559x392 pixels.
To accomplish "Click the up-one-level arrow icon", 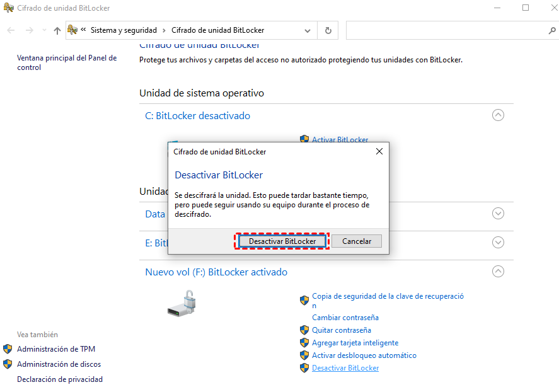I will pos(57,30).
